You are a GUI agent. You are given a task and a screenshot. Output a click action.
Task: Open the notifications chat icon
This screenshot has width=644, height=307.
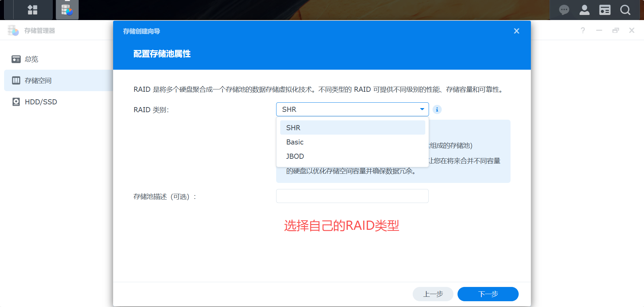point(564,10)
